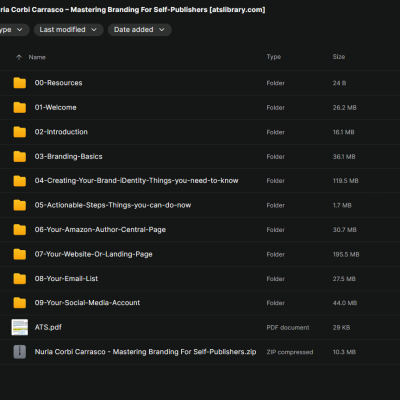
Task: Open the 07-Your-Website-Or-Landing-Page folder
Action: [93, 254]
